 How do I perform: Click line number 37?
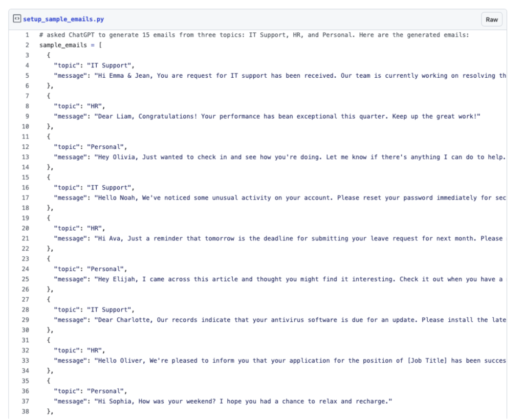tap(26, 401)
